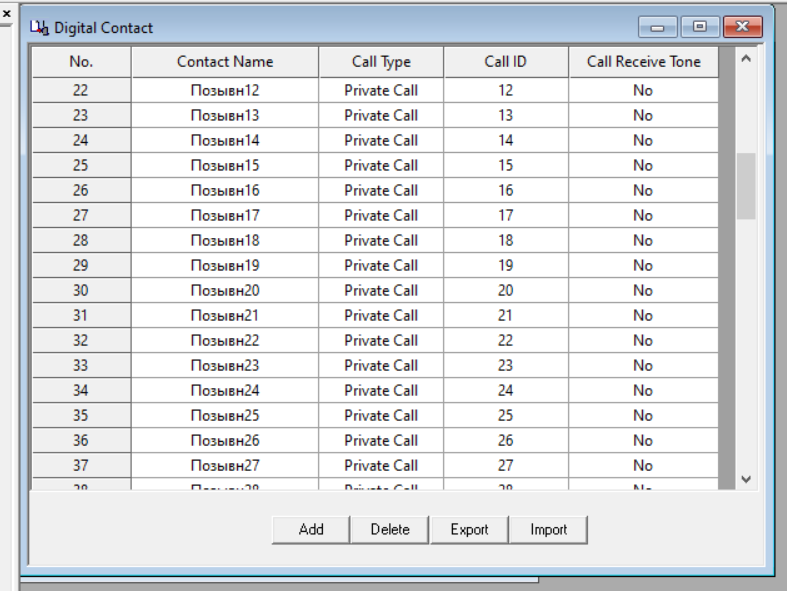Click the Call ID column header

click(505, 62)
